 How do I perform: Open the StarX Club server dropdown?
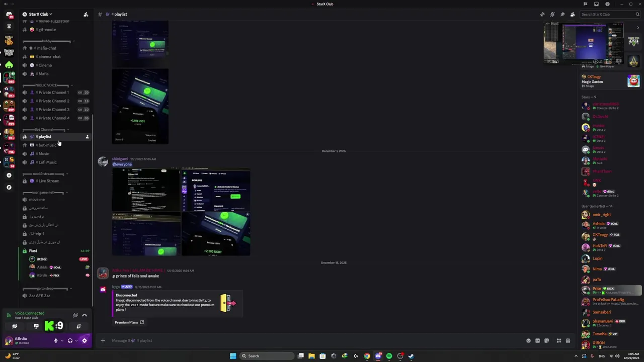click(40, 14)
